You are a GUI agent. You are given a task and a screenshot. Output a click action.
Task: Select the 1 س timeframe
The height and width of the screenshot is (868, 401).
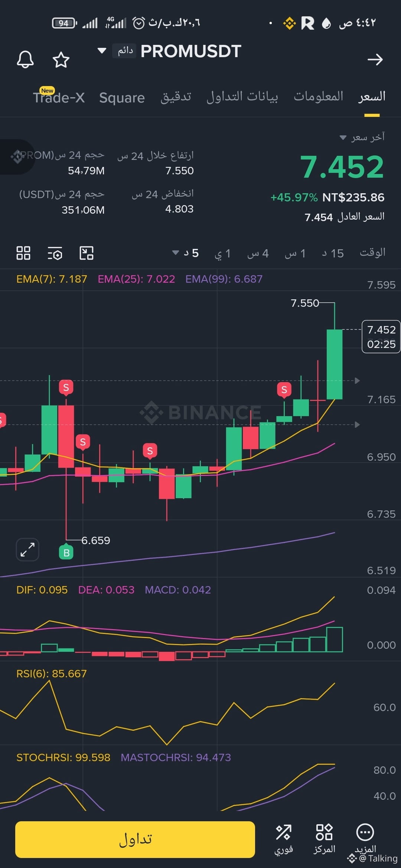[295, 253]
